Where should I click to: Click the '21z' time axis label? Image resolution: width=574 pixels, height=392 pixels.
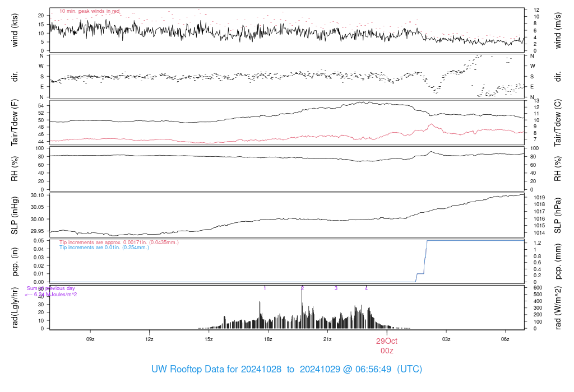tap(327, 339)
